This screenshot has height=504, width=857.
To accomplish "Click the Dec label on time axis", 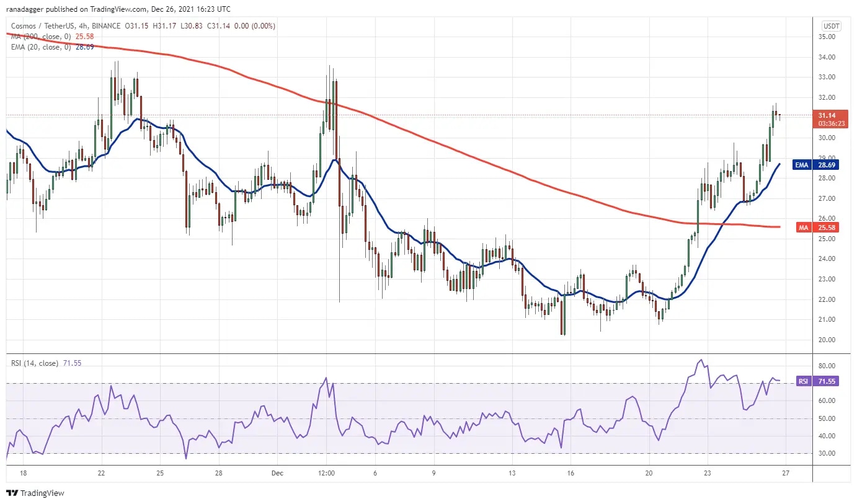I will point(277,472).
